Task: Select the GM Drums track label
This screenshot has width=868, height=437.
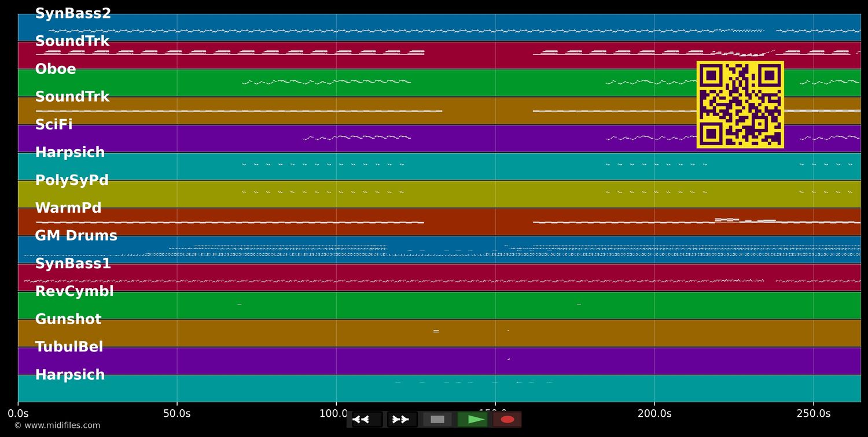Action: pos(76,236)
